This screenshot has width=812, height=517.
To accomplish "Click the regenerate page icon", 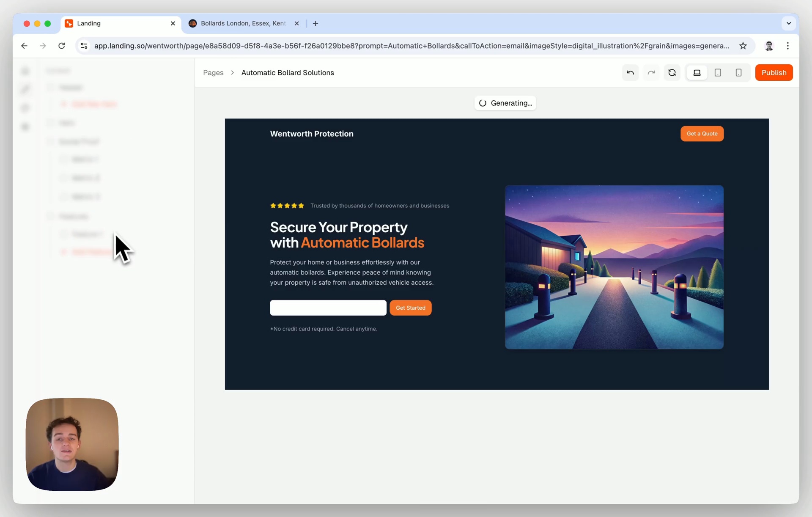I will pyautogui.click(x=672, y=73).
